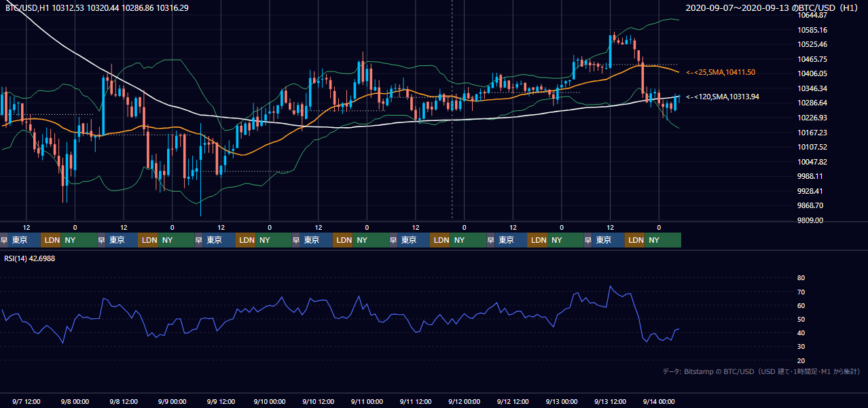Click price axis value 9988.11
The height and width of the screenshot is (408, 868).
810,176
